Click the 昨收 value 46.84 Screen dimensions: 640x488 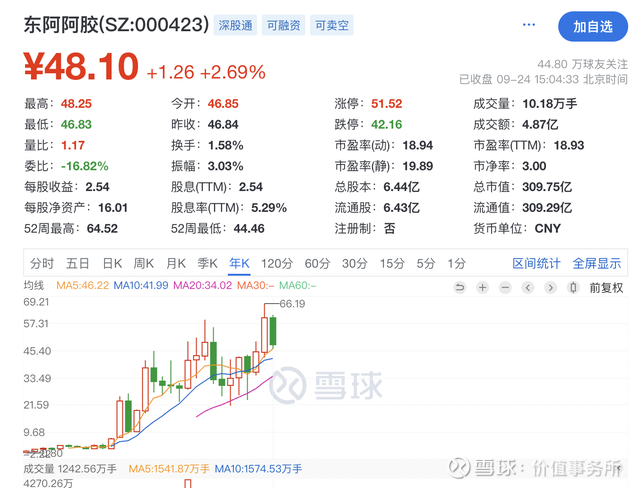pos(223,124)
